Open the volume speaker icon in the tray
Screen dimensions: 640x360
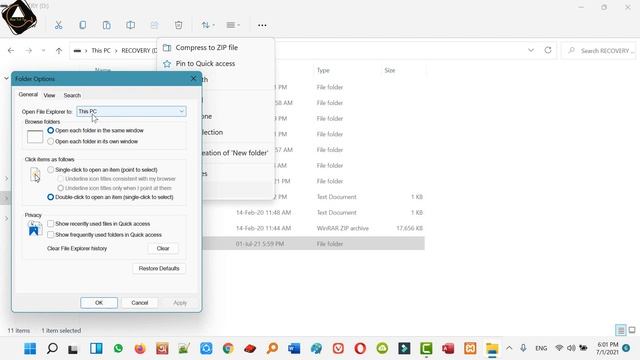pyautogui.click(x=571, y=348)
